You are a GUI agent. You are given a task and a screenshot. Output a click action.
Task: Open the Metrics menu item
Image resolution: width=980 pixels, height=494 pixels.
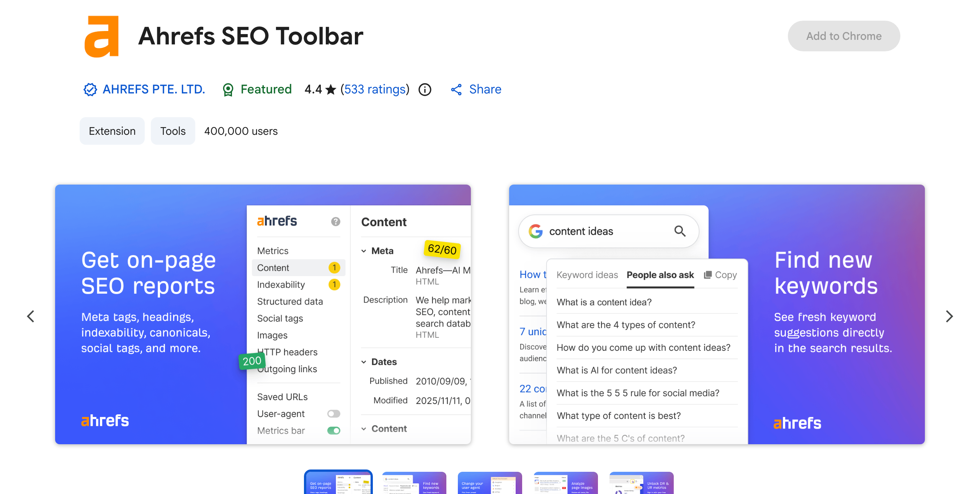273,251
